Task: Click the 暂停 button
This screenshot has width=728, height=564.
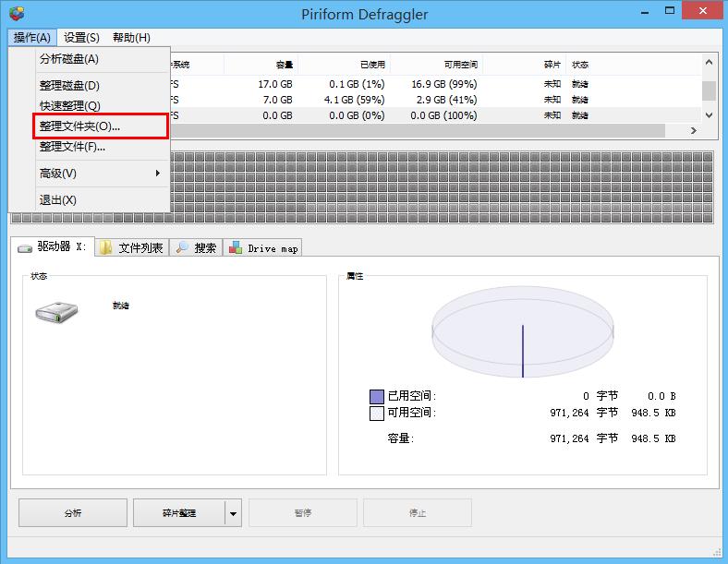Action: pyautogui.click(x=303, y=513)
